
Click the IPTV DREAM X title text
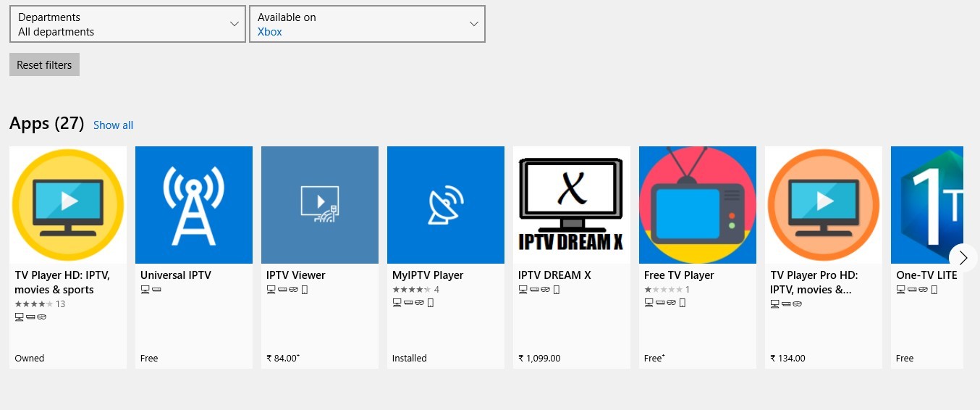pos(554,275)
